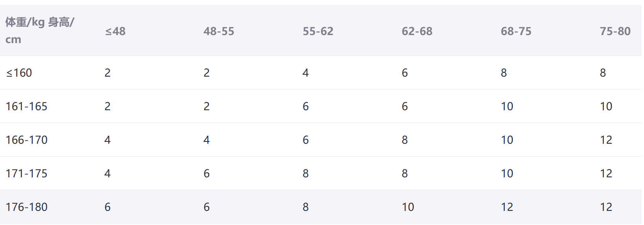The height and width of the screenshot is (225, 644).
Task: Select the 166-170 row label
Action: [x=26, y=140]
